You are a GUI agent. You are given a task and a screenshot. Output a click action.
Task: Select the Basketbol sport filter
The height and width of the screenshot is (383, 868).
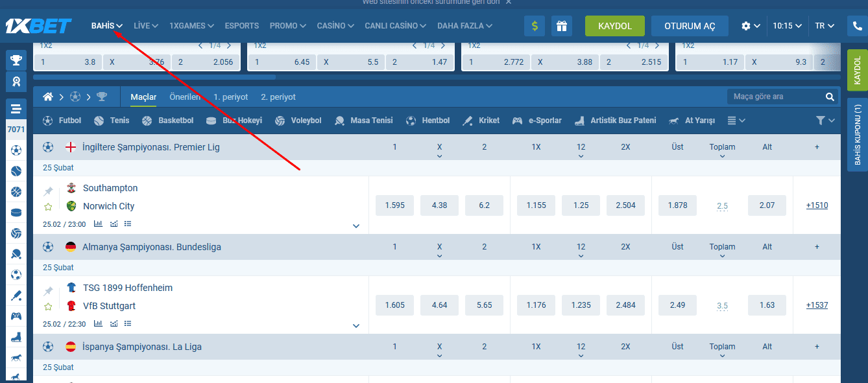click(168, 121)
